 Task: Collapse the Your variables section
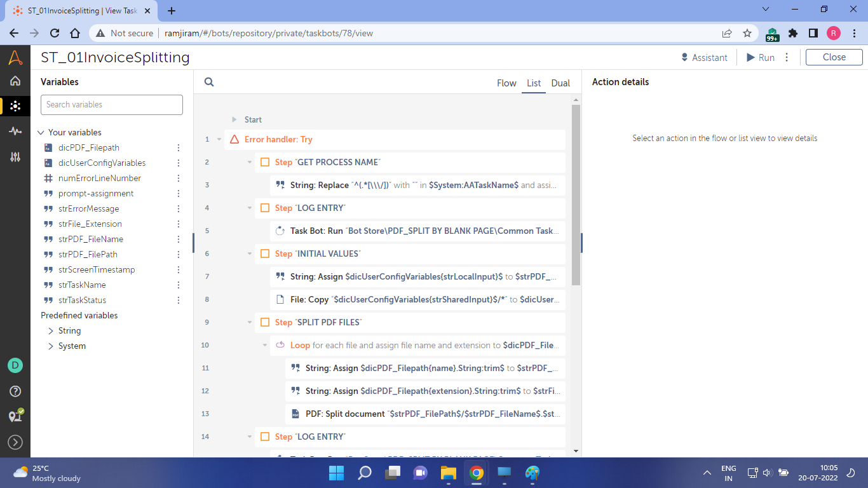pos(41,132)
